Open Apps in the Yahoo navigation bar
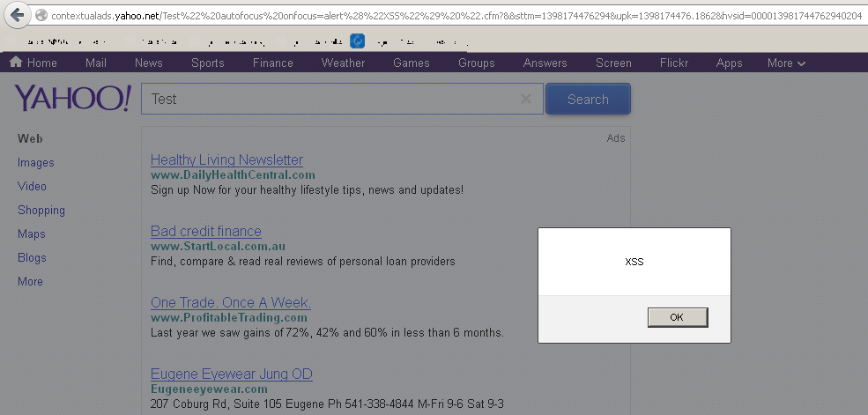 tap(729, 63)
